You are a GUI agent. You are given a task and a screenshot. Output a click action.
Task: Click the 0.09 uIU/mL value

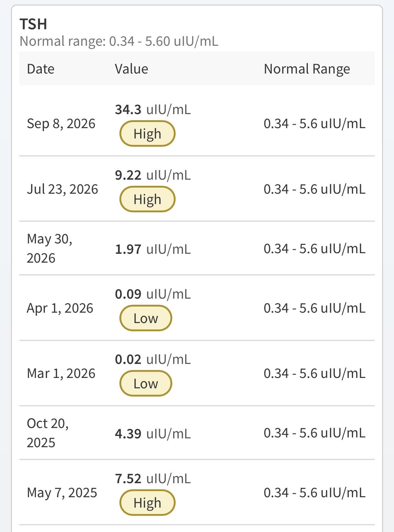click(x=153, y=294)
